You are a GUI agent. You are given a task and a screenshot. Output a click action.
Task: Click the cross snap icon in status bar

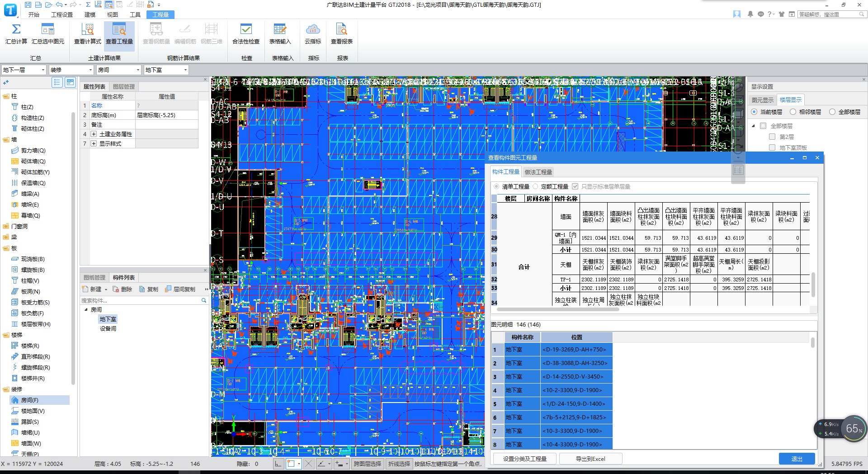[308, 464]
